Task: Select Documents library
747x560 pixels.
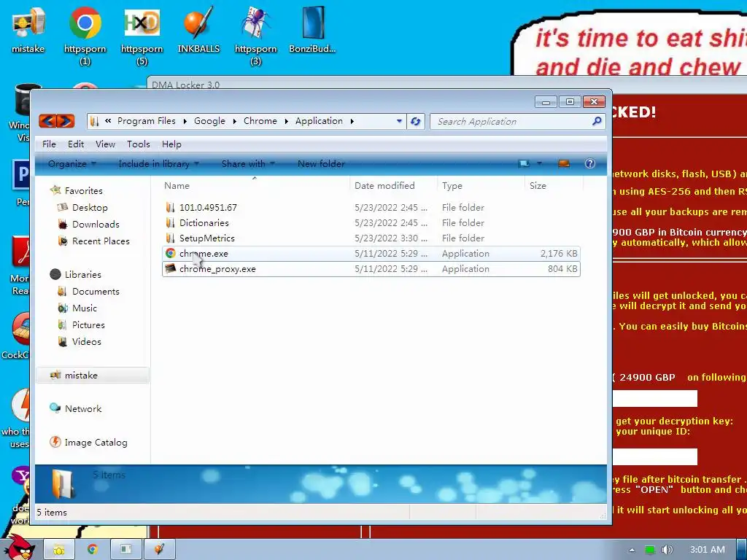Action: [x=96, y=292]
